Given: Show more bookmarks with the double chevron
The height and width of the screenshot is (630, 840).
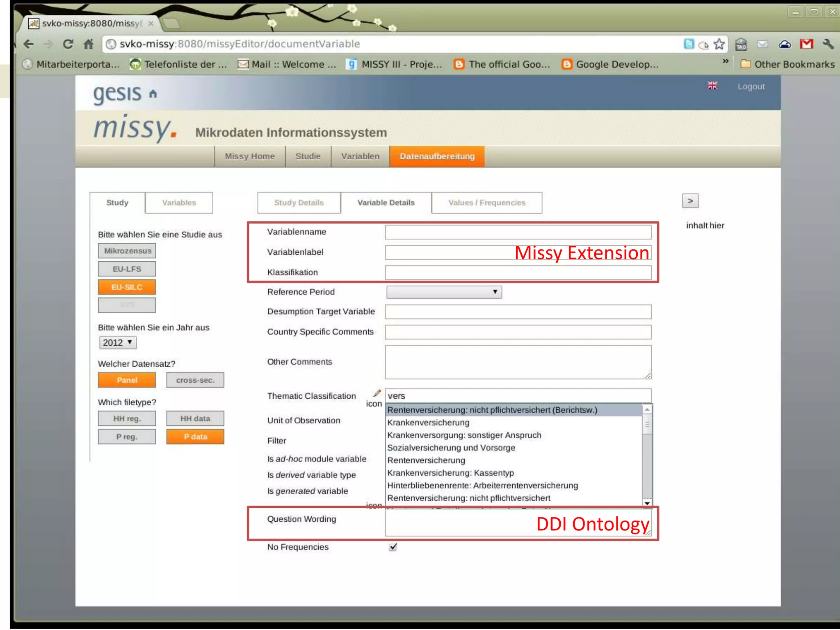Looking at the screenshot, I should (725, 61).
